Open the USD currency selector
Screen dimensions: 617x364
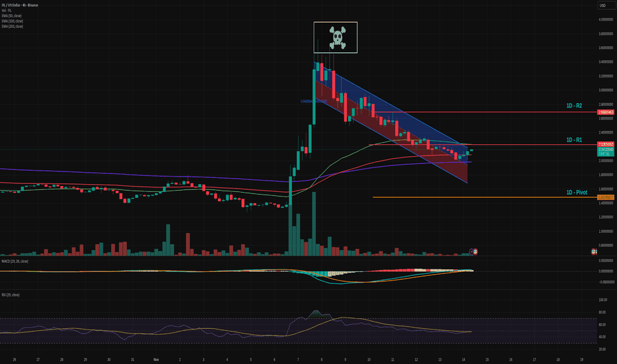click(x=603, y=6)
